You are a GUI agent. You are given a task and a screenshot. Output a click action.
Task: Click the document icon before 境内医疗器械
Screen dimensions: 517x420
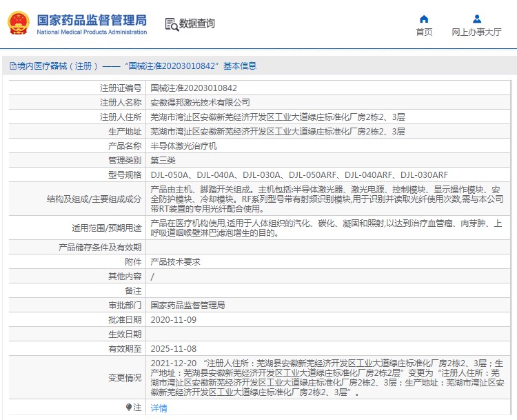[13, 66]
